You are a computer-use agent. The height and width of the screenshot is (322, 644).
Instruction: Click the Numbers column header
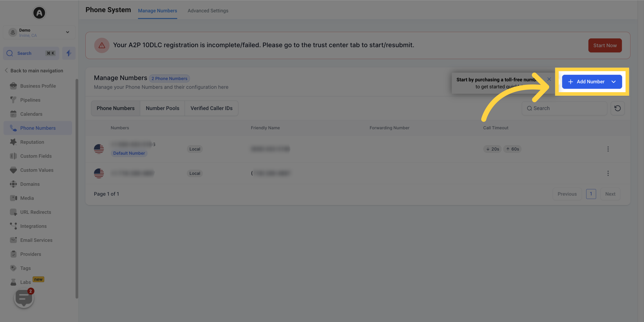(x=120, y=128)
